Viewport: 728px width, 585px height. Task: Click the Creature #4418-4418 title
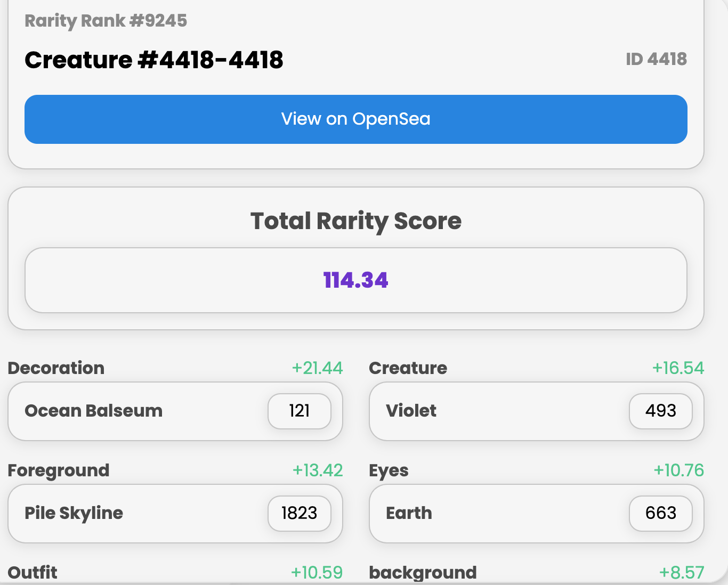point(154,60)
